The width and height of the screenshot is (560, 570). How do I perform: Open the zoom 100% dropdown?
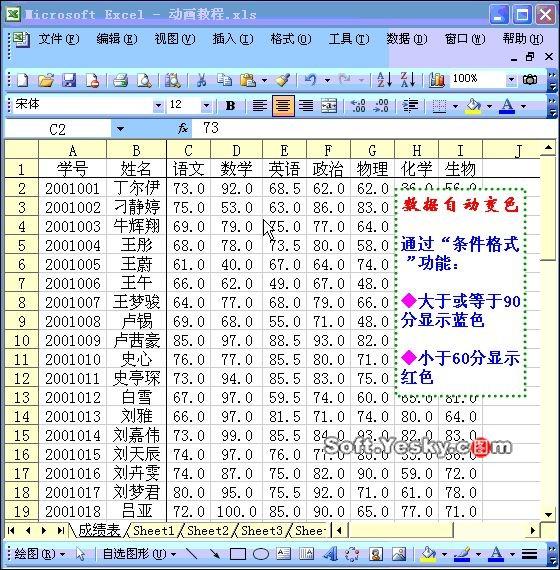tap(511, 79)
